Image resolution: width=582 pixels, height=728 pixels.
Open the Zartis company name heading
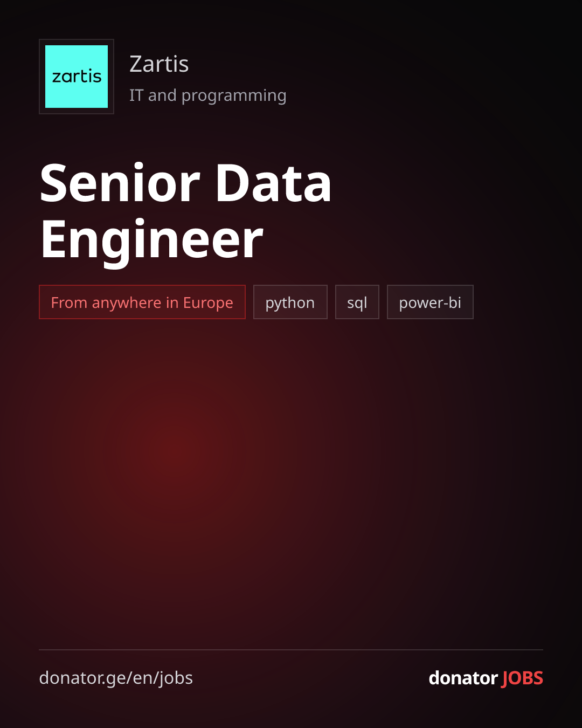(x=159, y=64)
